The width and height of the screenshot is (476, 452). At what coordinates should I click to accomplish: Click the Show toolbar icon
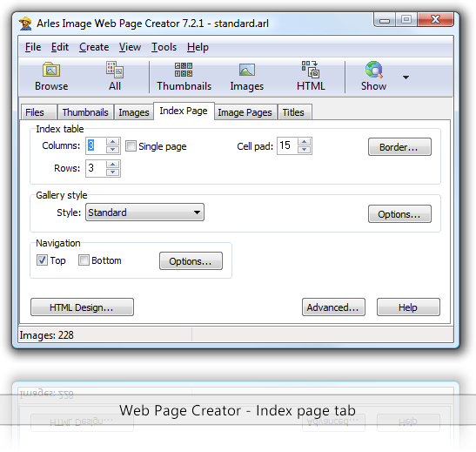tap(373, 77)
